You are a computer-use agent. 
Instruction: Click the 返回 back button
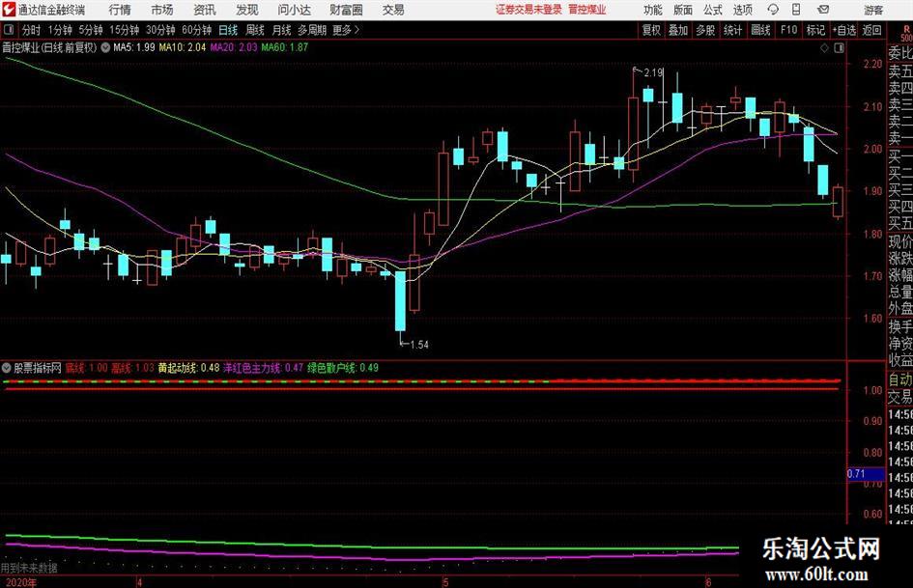(871, 30)
